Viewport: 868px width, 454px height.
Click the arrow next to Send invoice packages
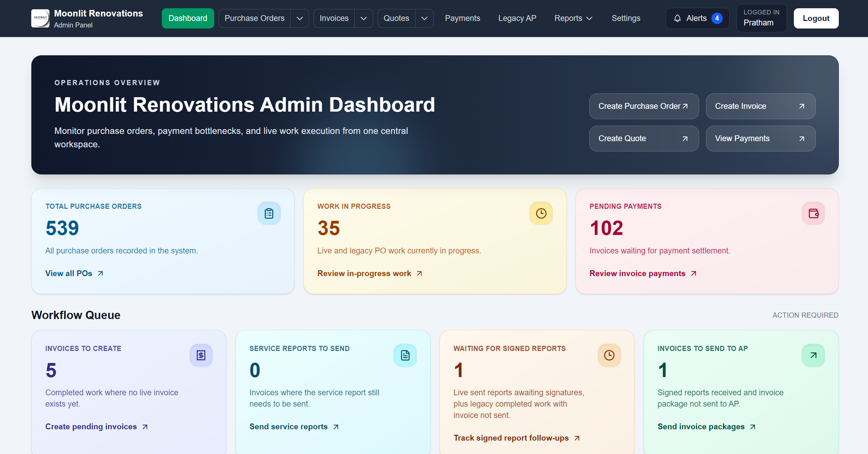(x=753, y=427)
